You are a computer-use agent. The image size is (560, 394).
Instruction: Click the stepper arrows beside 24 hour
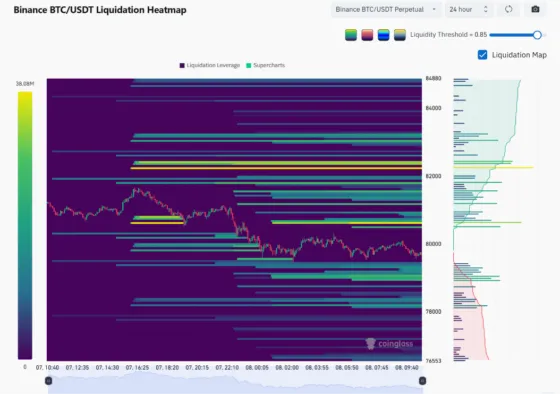click(x=485, y=10)
